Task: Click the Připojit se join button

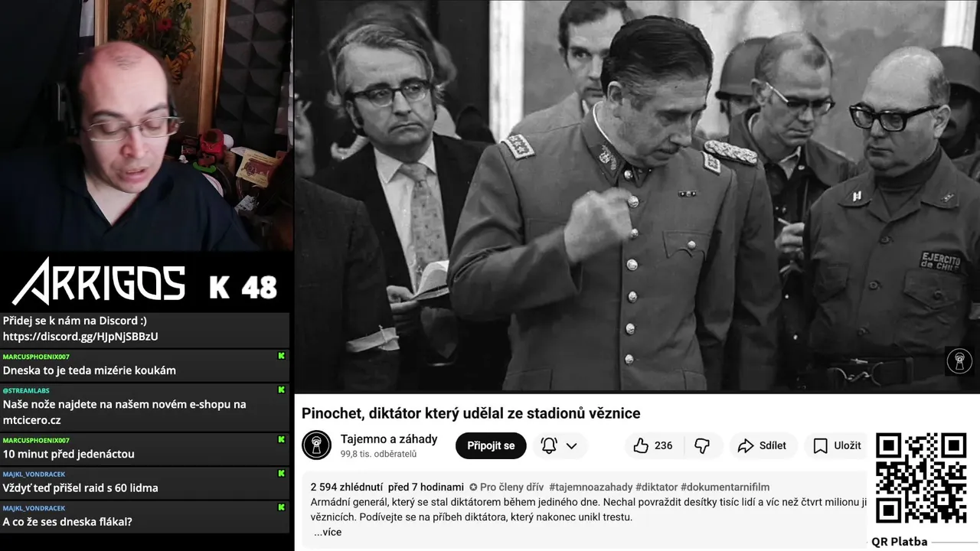Action: pyautogui.click(x=491, y=445)
